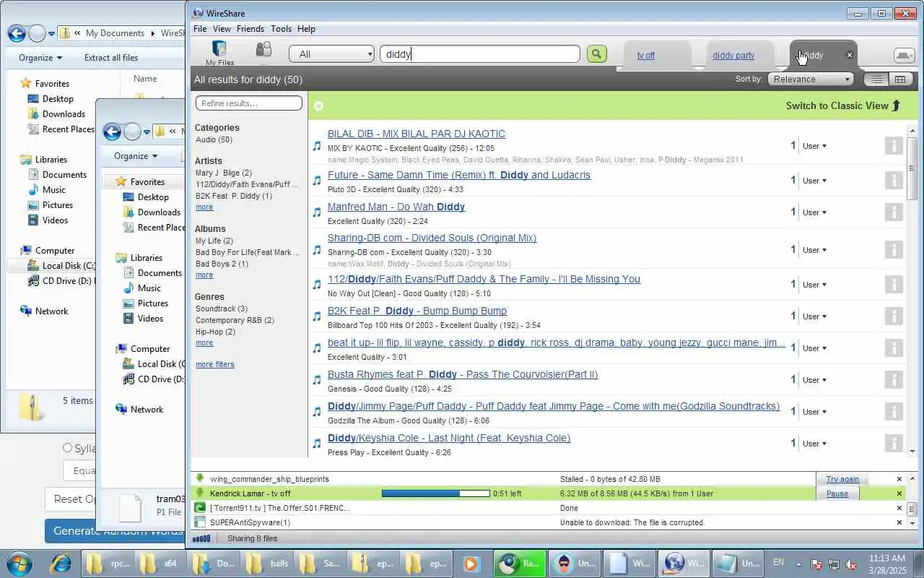The image size is (924, 578).
Task: Show info for Last Night result
Action: [x=894, y=444]
